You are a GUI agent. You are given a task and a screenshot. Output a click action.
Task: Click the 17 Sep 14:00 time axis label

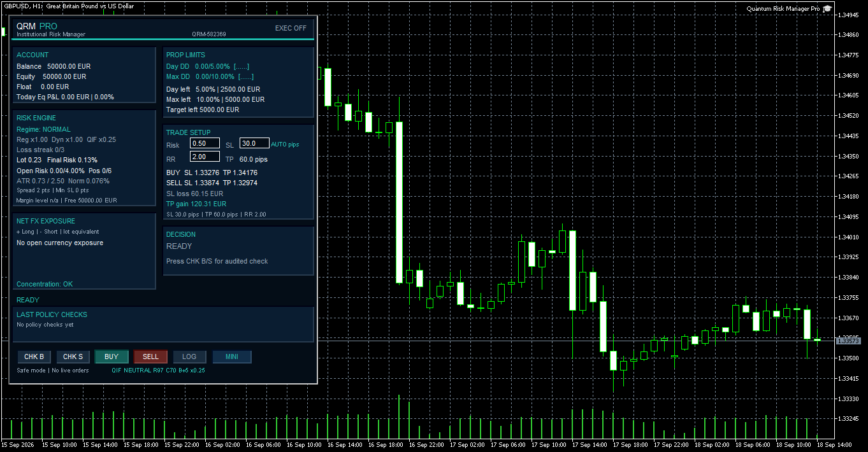(x=588, y=444)
